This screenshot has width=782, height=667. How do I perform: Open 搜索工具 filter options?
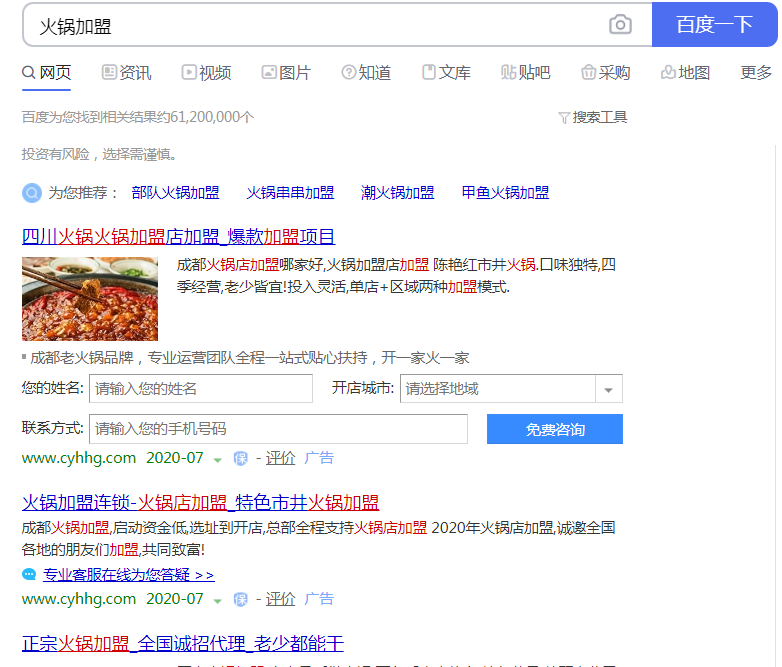pyautogui.click(x=599, y=118)
